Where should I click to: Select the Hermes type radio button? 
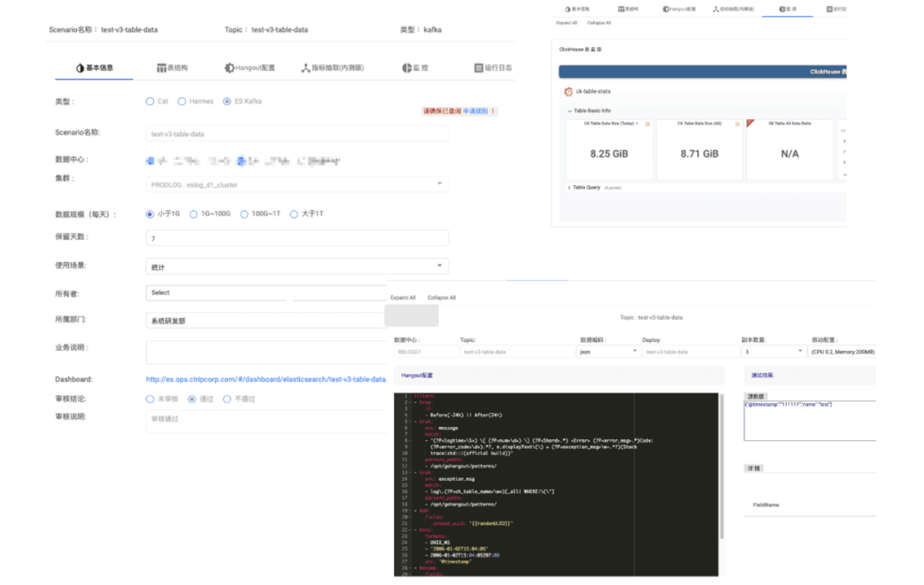tap(182, 101)
